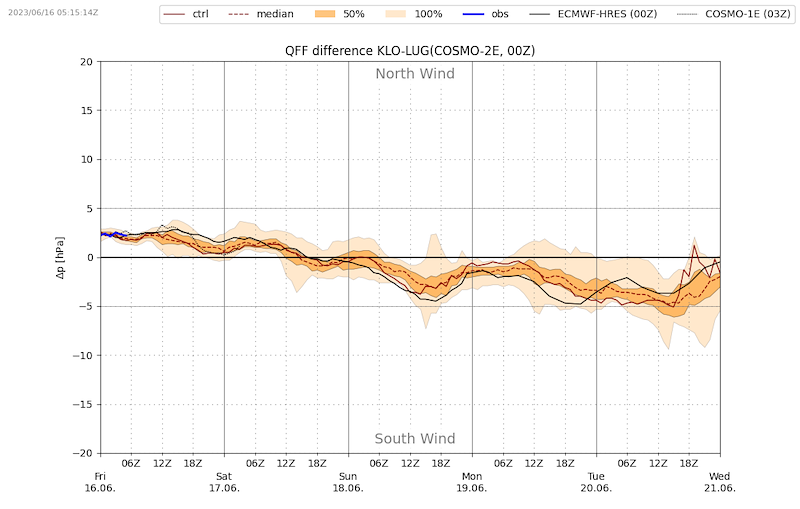Click the 50% orange legend swatch
This screenshot has height=509, width=800.
(325, 14)
